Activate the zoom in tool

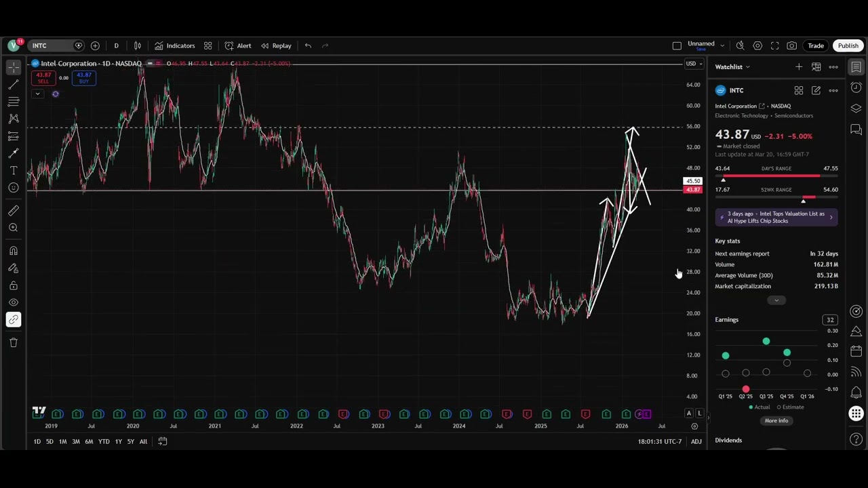[14, 228]
